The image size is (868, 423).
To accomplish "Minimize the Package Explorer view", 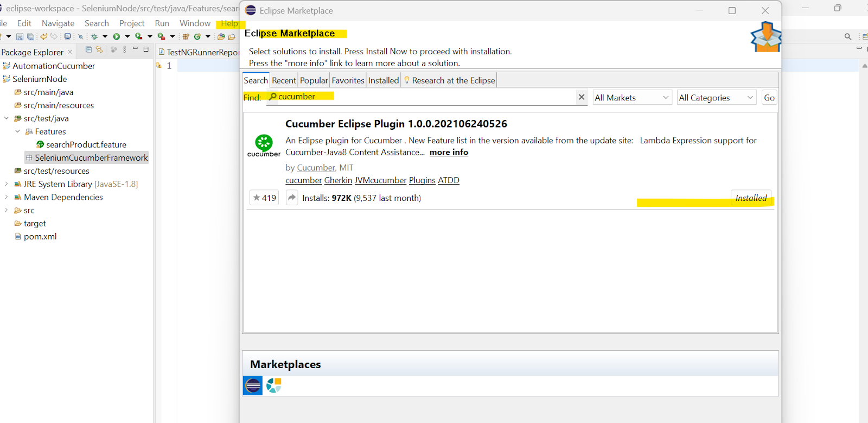I will tap(135, 48).
